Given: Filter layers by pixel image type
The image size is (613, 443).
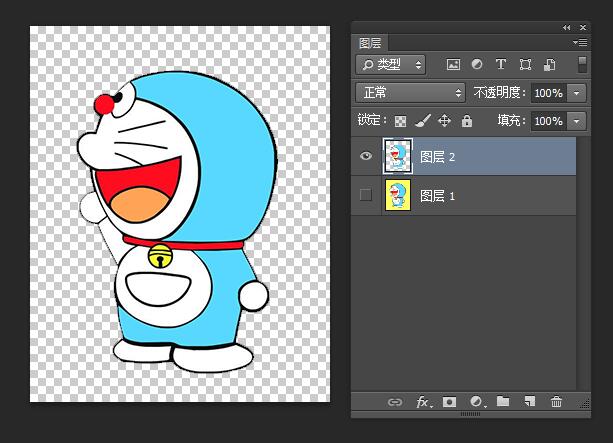Looking at the screenshot, I should [x=453, y=65].
